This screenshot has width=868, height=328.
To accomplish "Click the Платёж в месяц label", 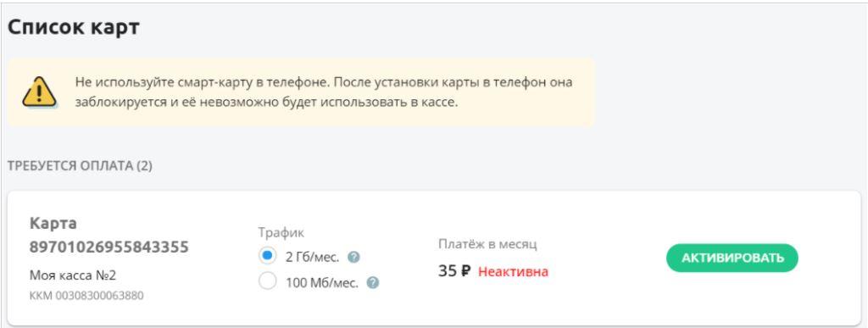I will point(487,244).
